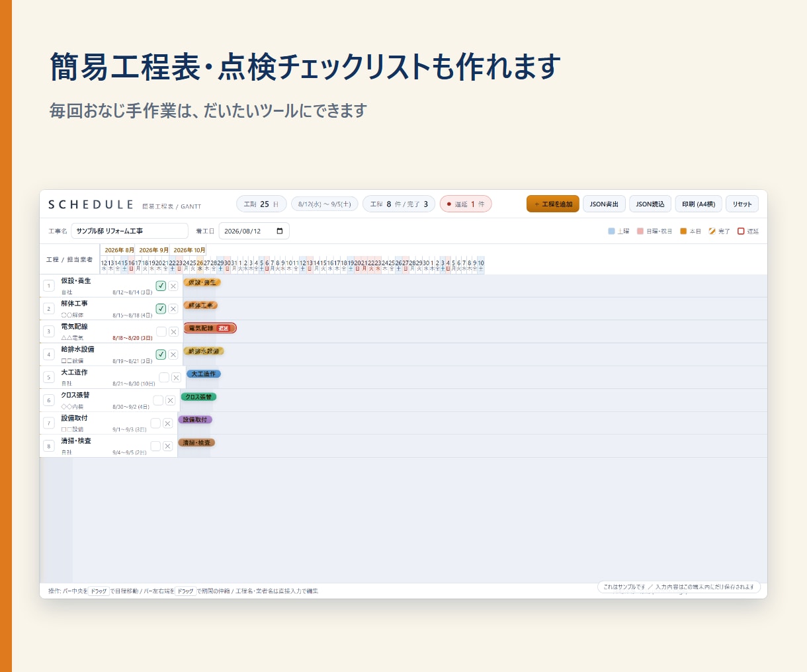Click the 工期 25 日 summary pill
This screenshot has width=807, height=672.
click(261, 204)
